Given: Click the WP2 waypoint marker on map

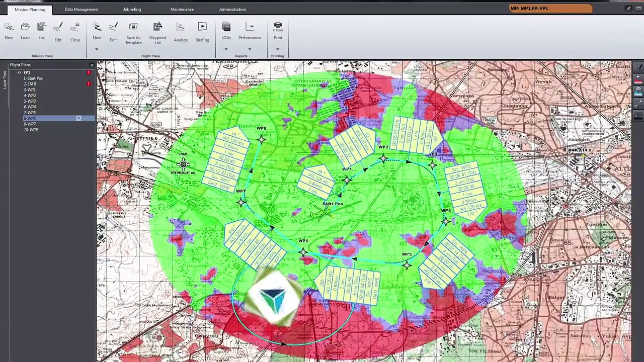Looking at the screenshot, I should coord(383,159).
